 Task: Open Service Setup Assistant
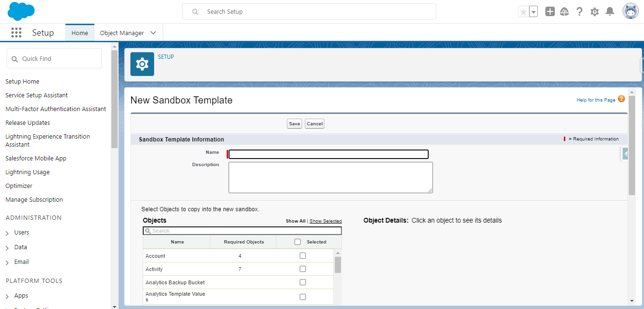click(37, 95)
